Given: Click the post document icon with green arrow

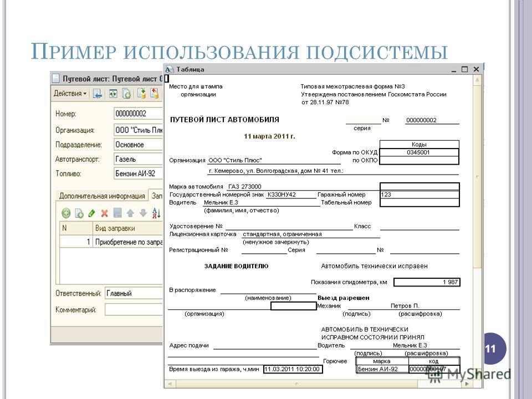Looking at the screenshot, I should coord(141,93).
